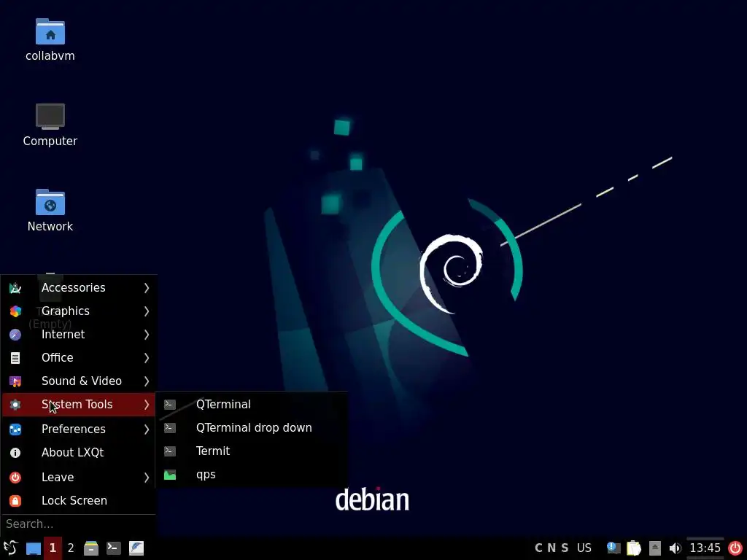
Task: Click the menu Search field
Action: 79,524
